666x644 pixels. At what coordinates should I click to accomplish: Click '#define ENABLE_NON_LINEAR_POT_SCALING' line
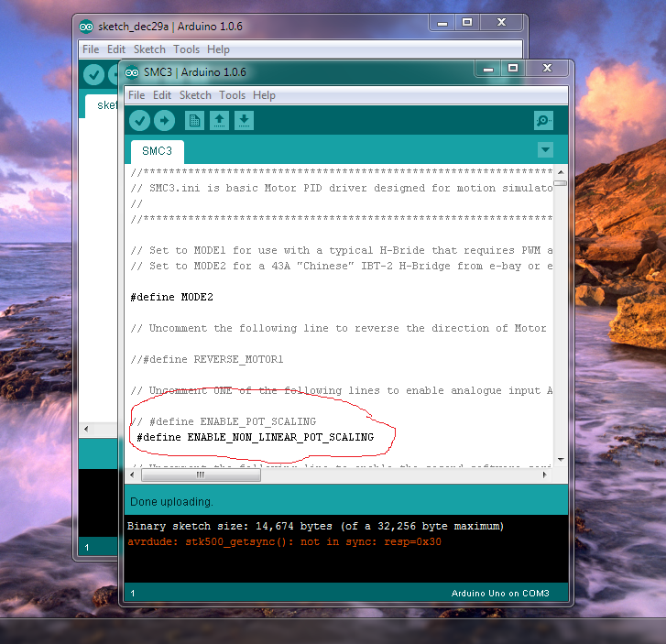(256, 438)
